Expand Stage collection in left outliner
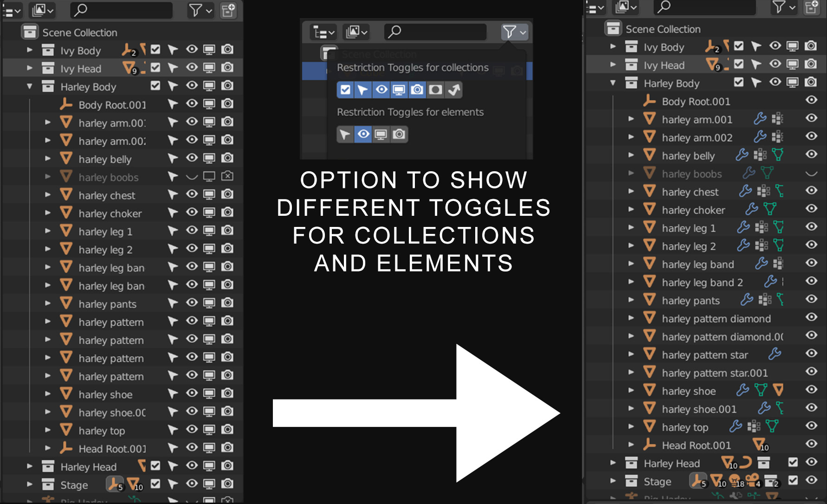This screenshot has height=504, width=827. [30, 484]
